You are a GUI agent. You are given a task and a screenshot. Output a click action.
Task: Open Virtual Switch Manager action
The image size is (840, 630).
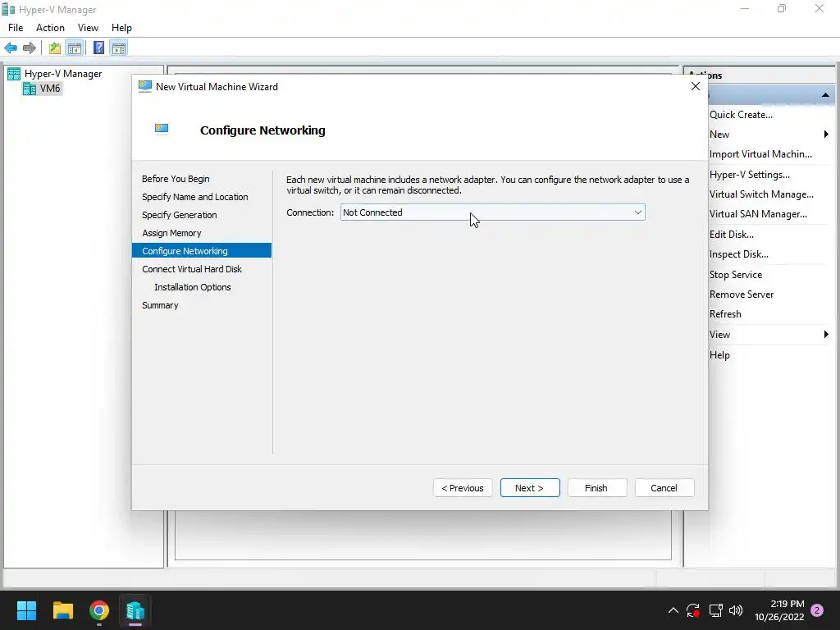click(761, 194)
